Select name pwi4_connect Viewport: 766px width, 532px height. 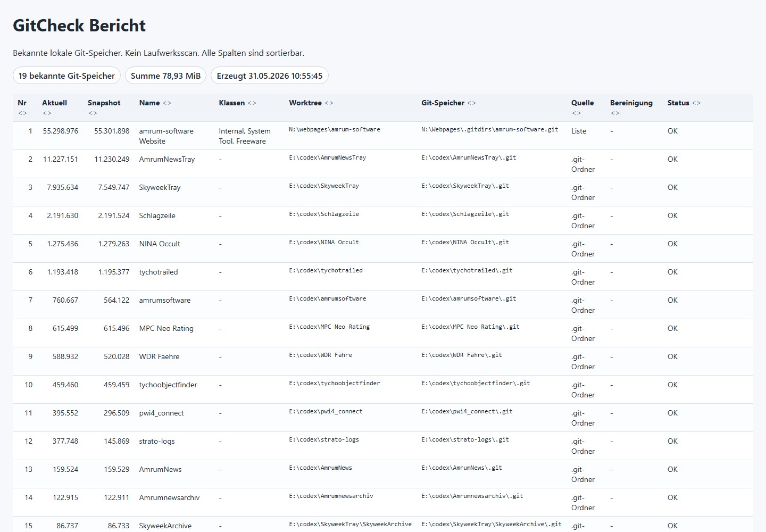point(162,413)
